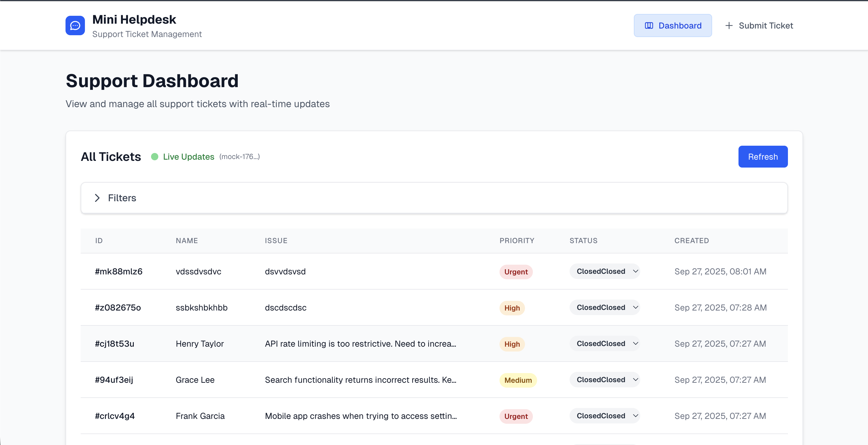Click the Dashboard columns icon
The width and height of the screenshot is (868, 445).
(649, 25)
